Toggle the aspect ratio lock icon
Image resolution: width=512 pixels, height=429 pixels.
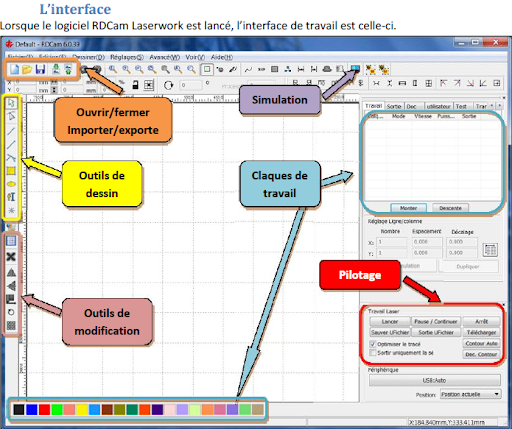(x=135, y=85)
